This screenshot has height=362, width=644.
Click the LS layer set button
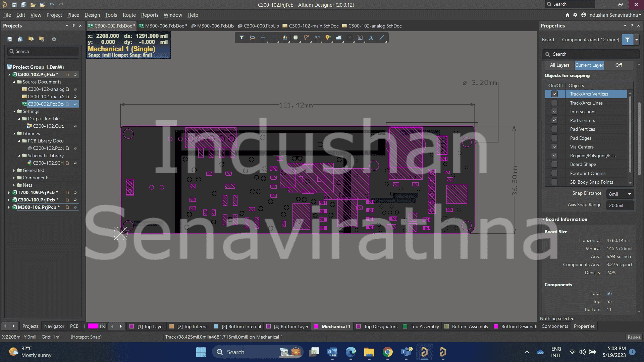102,326
